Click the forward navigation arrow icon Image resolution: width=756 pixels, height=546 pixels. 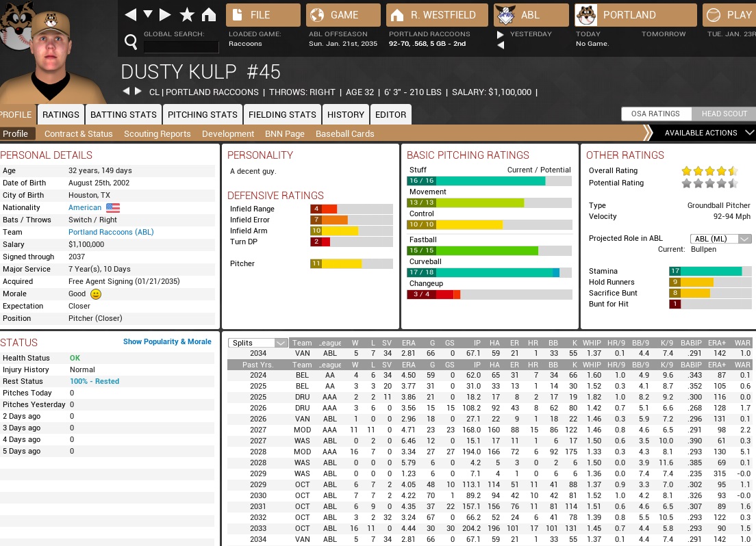(x=165, y=14)
